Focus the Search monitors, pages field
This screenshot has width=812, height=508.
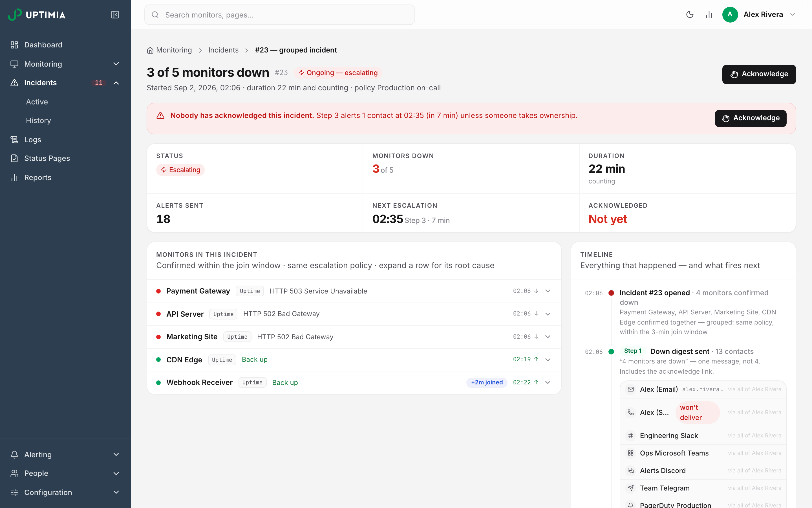click(x=279, y=14)
